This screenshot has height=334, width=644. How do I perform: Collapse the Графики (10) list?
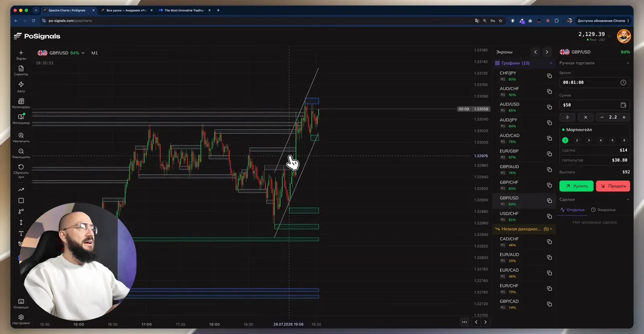click(x=551, y=63)
